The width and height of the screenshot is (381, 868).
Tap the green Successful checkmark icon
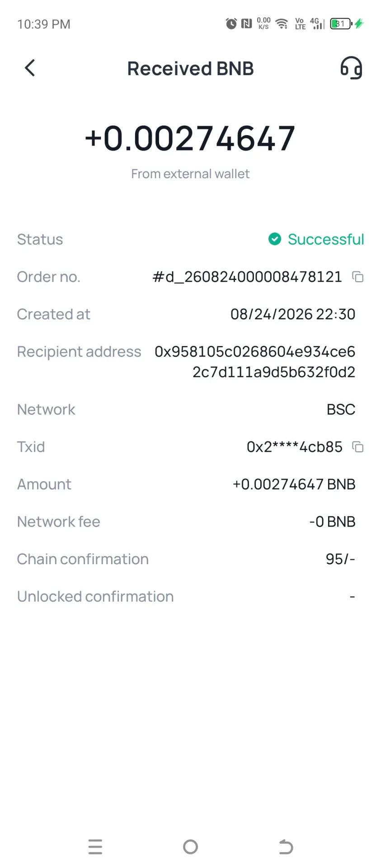[275, 239]
